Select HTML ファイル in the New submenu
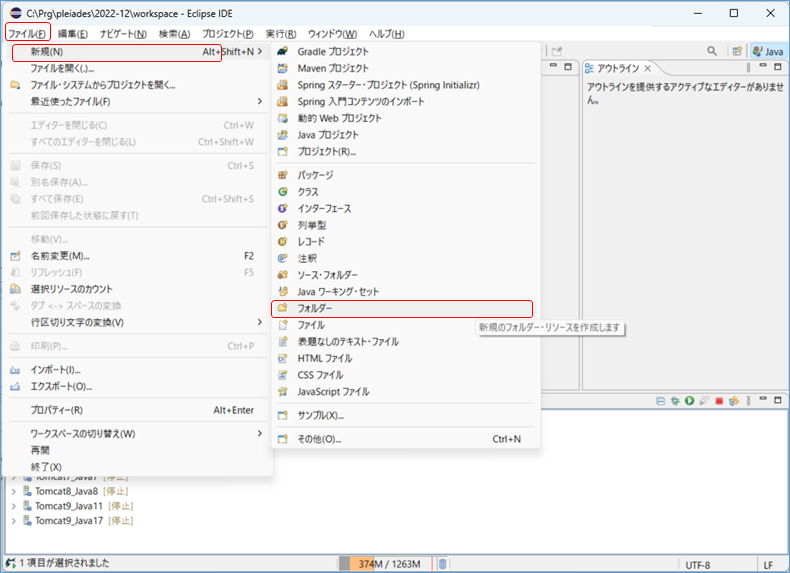The height and width of the screenshot is (573, 790). [x=405, y=358]
